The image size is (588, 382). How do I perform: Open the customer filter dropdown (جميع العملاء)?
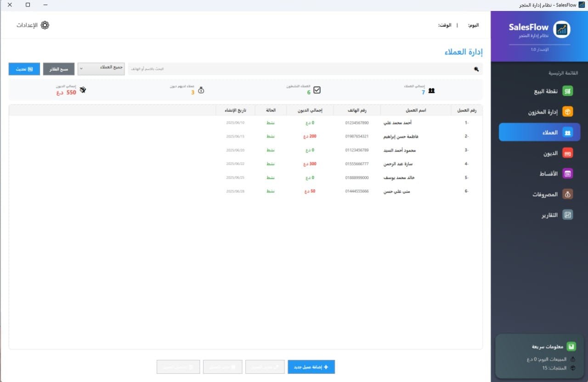tap(101, 69)
